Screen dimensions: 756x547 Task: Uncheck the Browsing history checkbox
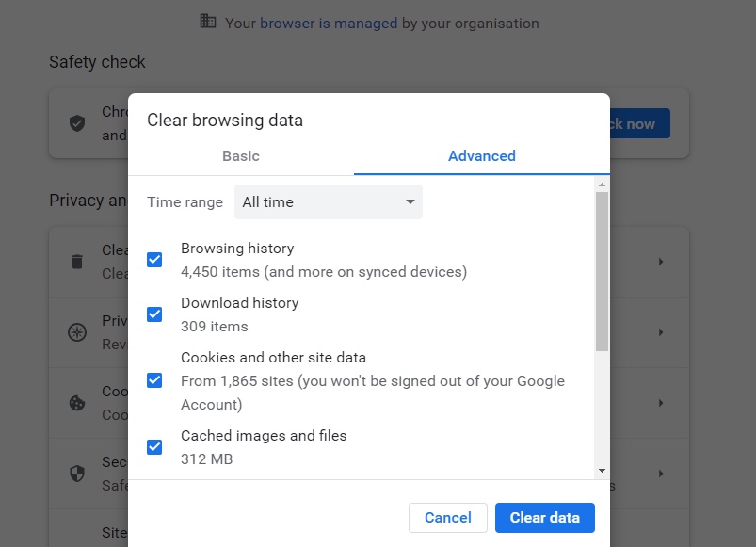154,260
